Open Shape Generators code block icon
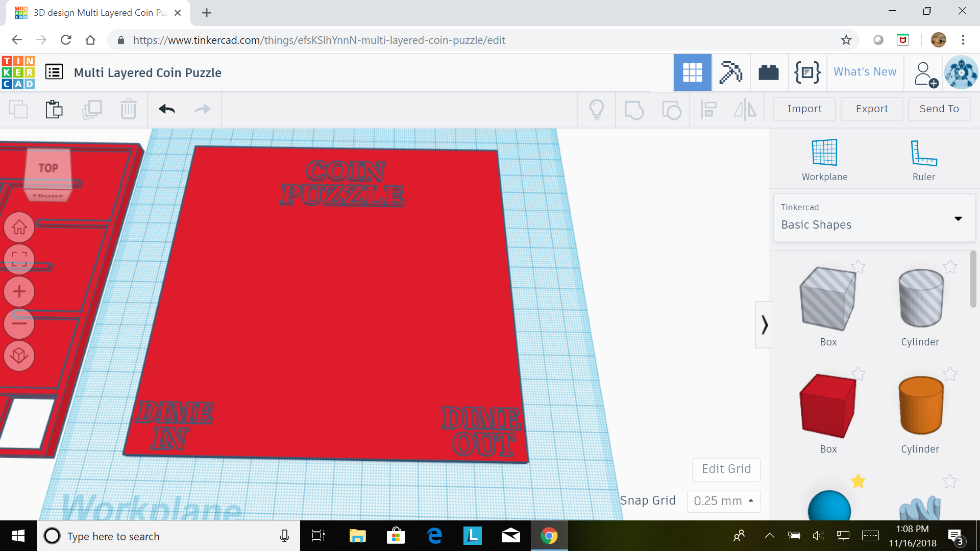 807,72
